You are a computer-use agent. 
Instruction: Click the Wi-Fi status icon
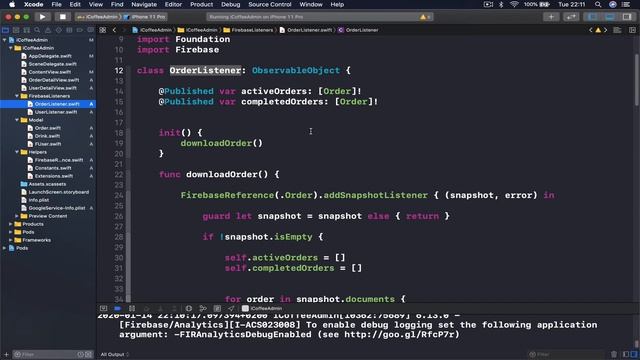click(x=514, y=4)
